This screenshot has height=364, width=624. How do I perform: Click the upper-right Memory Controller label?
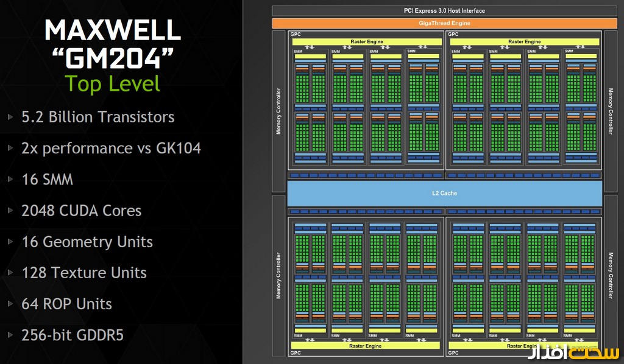point(611,111)
